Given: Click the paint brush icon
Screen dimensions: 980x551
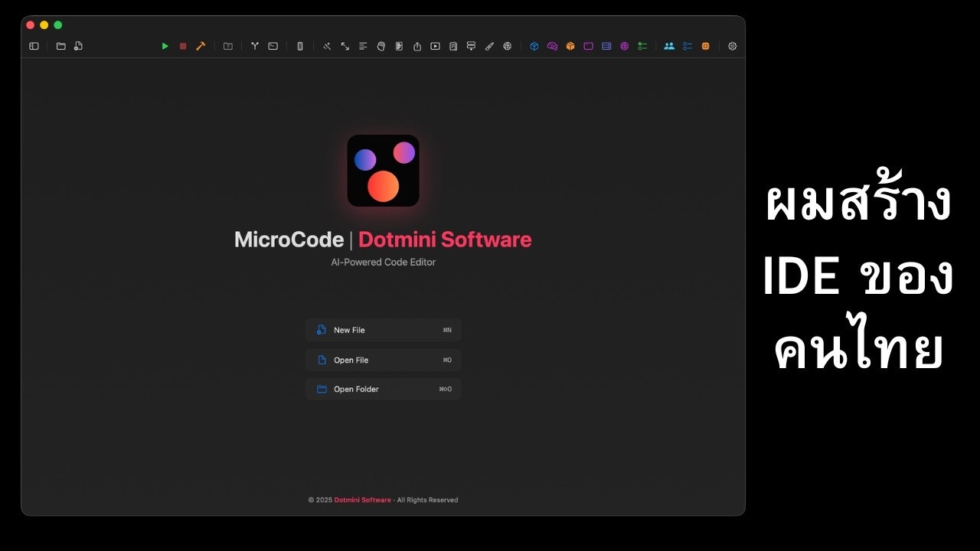Looking at the screenshot, I should coord(489,46).
